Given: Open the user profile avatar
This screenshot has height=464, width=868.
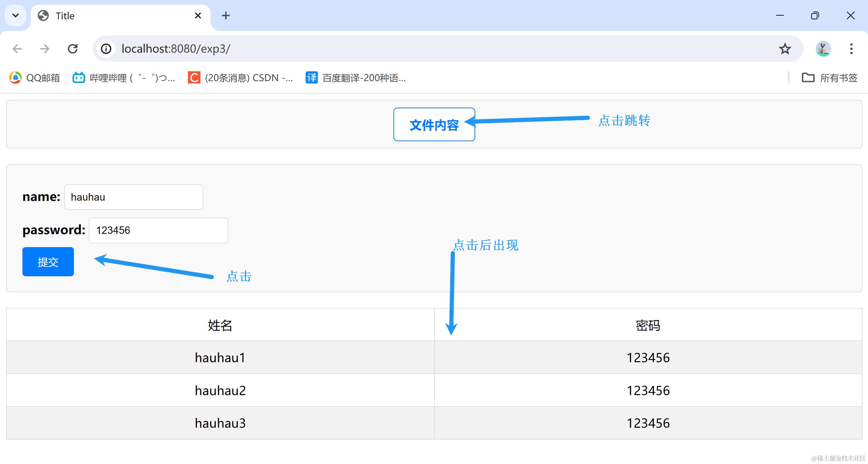Looking at the screenshot, I should [823, 49].
